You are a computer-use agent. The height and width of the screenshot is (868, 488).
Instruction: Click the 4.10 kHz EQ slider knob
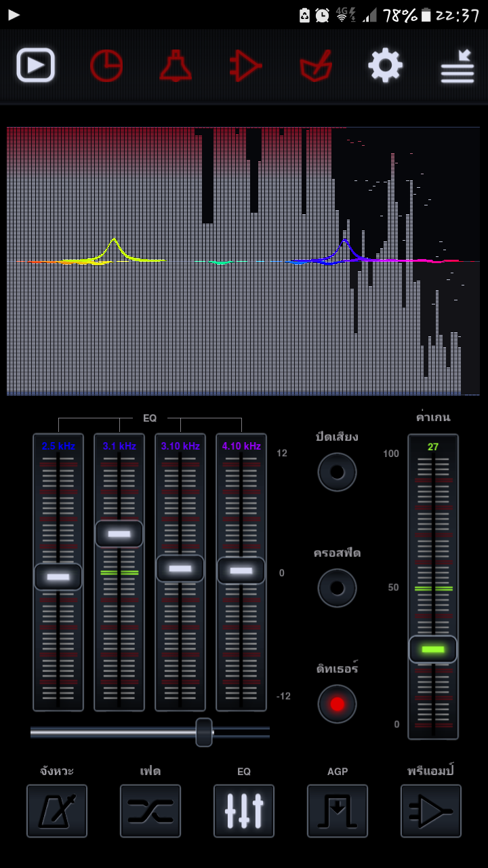click(x=241, y=571)
